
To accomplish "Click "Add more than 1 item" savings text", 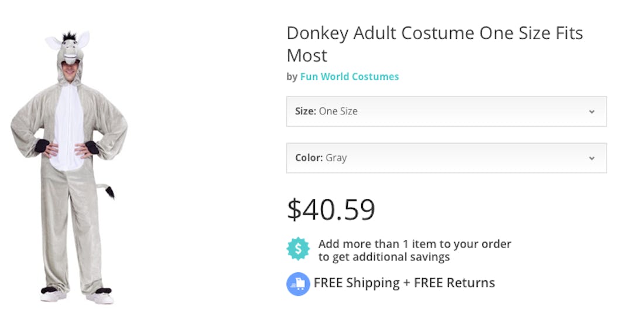I will coord(415,244).
